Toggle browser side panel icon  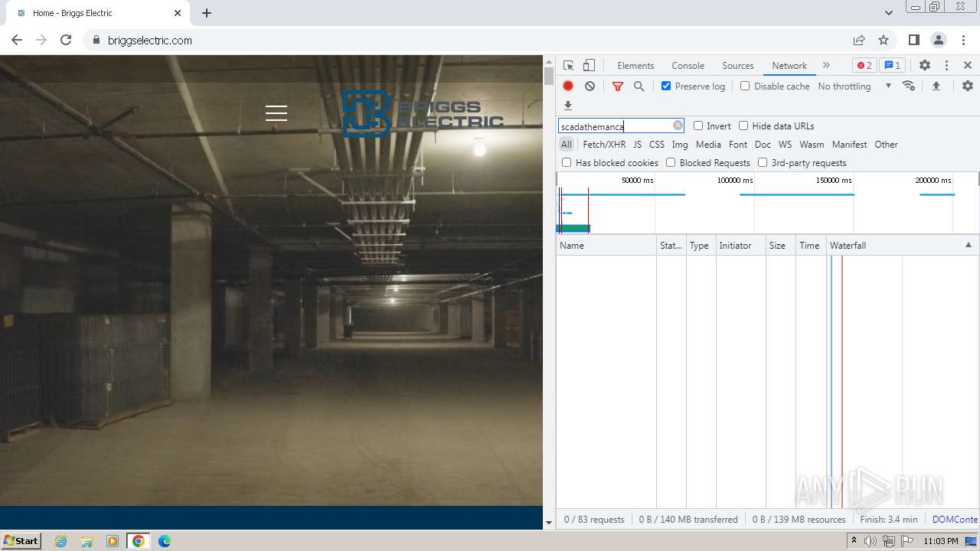914,40
